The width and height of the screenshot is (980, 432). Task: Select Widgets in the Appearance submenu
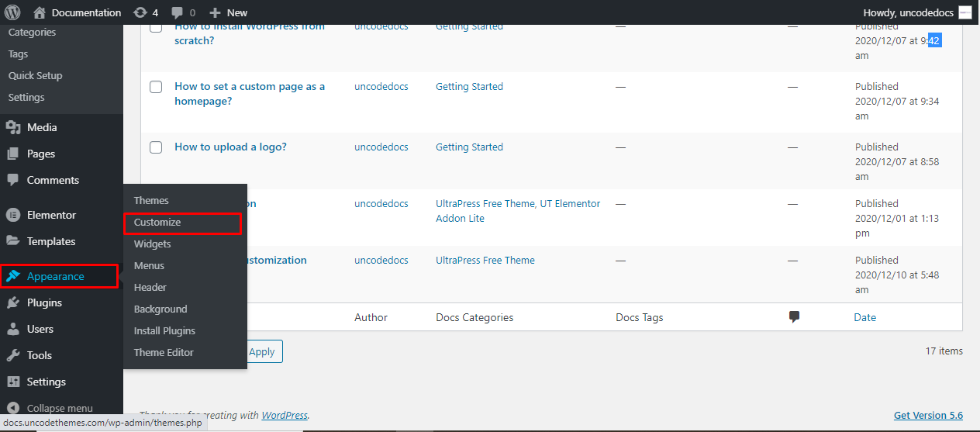pyautogui.click(x=152, y=244)
